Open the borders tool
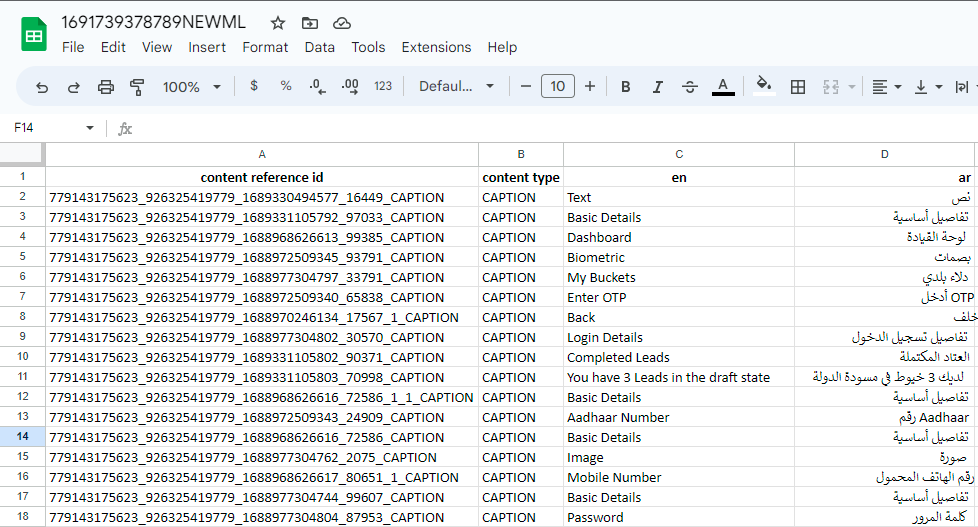This screenshot has width=978, height=527. click(798, 87)
